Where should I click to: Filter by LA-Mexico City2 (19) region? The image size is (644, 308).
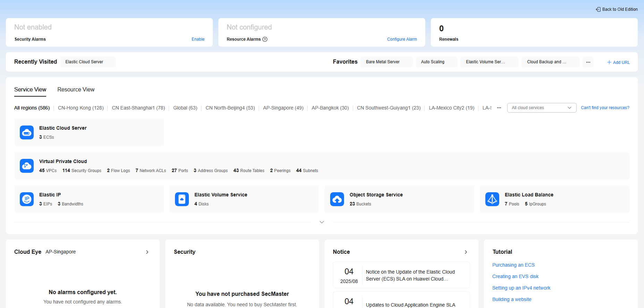[452, 108]
